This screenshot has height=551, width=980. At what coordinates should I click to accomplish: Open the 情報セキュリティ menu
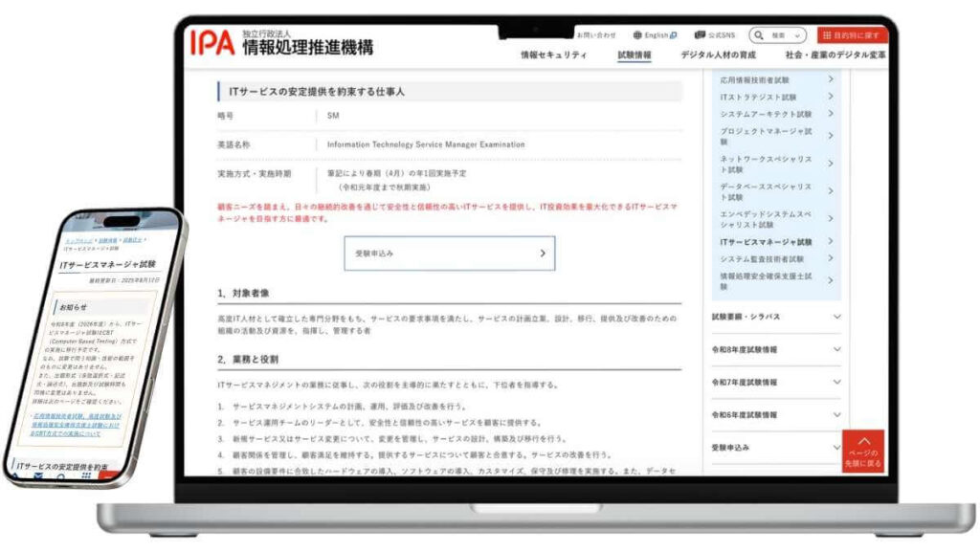553,55
